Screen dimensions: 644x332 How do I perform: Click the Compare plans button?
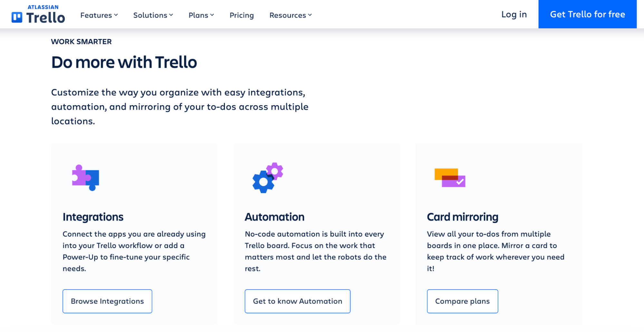coord(462,301)
